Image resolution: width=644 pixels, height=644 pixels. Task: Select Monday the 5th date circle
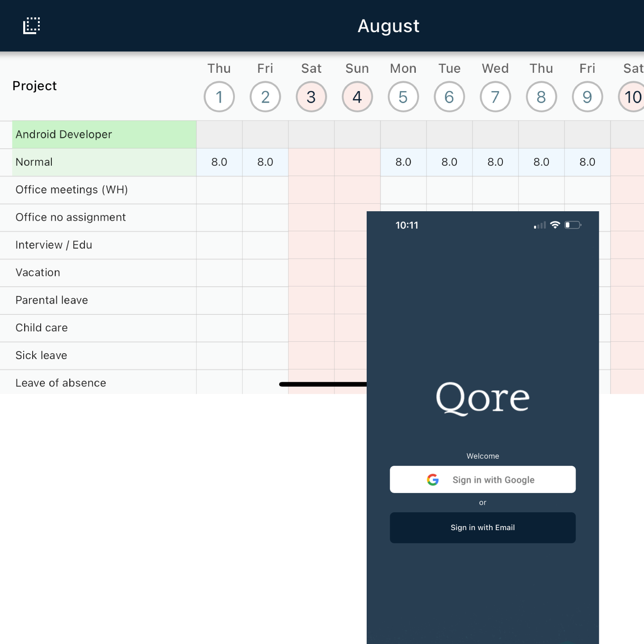[403, 97]
